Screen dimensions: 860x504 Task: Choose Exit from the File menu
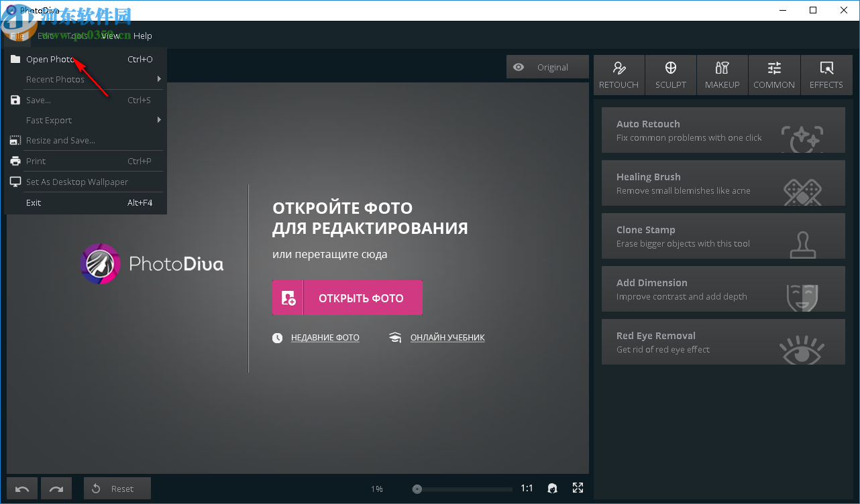85,202
